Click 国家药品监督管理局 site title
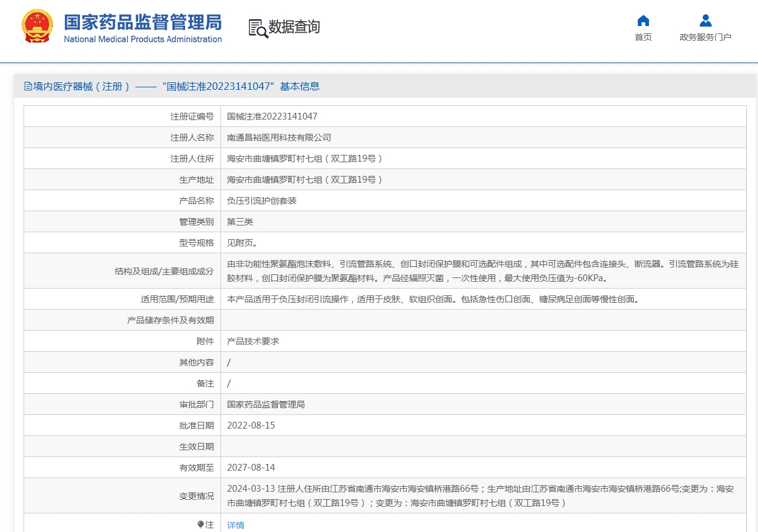Viewport: 758px width, 532px height. coord(143,22)
